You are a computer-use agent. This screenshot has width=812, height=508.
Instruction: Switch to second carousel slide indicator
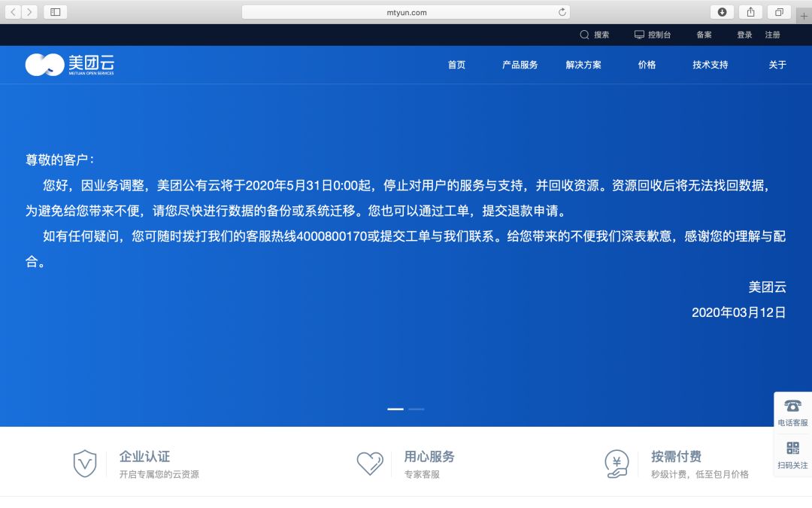click(416, 409)
